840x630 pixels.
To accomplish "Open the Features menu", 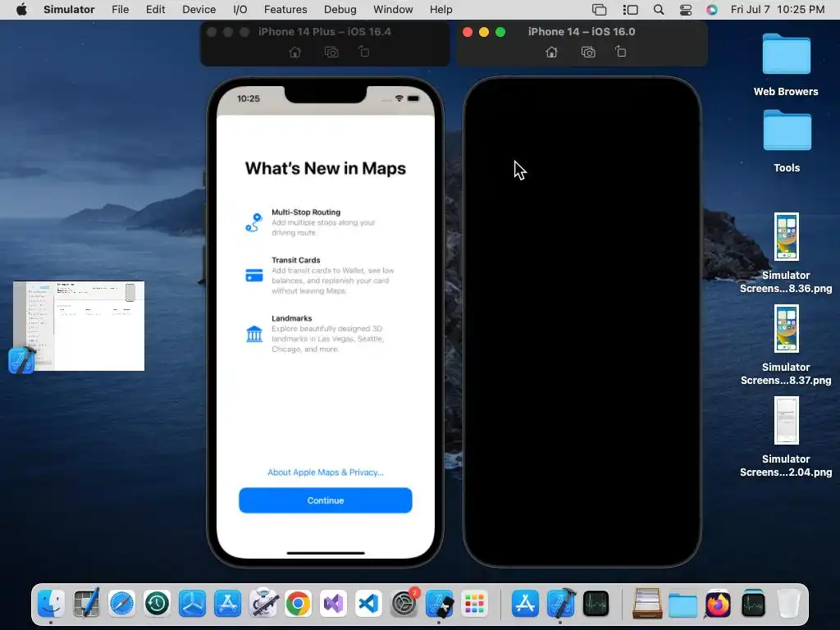I will click(x=285, y=10).
